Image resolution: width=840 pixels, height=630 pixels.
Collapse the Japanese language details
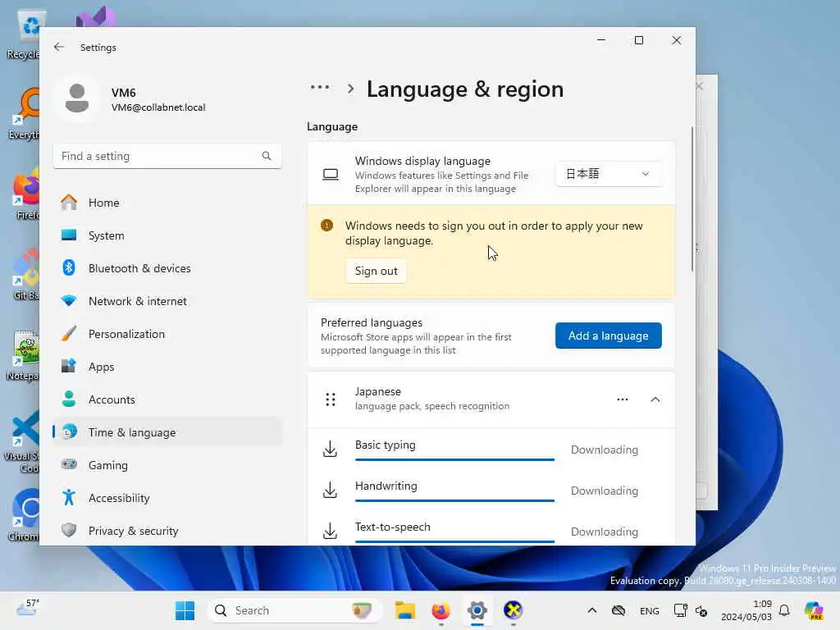655,399
